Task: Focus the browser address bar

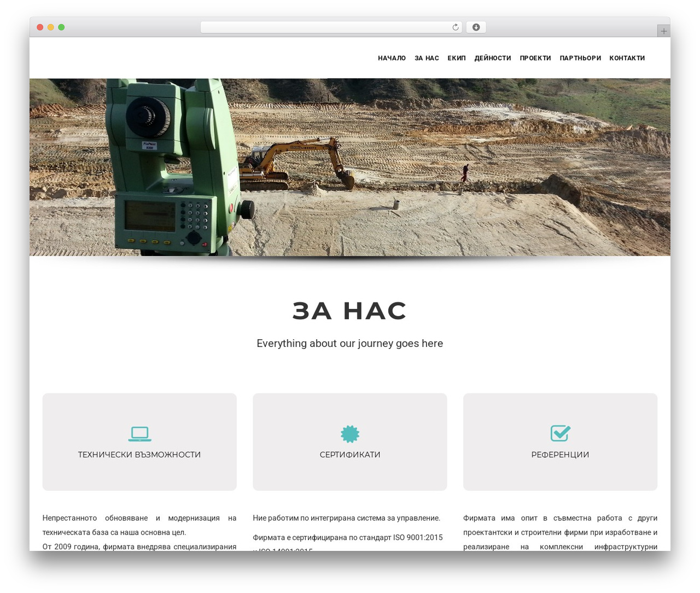Action: click(331, 27)
